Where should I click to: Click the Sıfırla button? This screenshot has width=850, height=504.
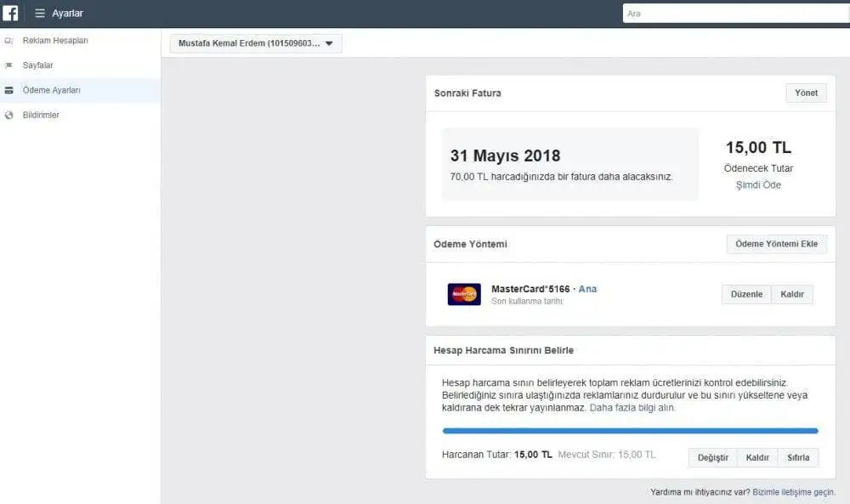pos(798,457)
